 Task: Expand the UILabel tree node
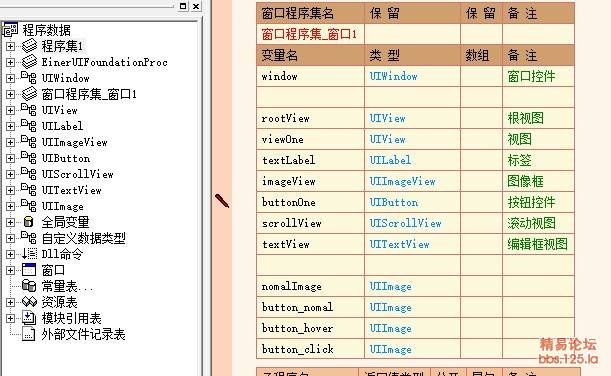point(11,126)
